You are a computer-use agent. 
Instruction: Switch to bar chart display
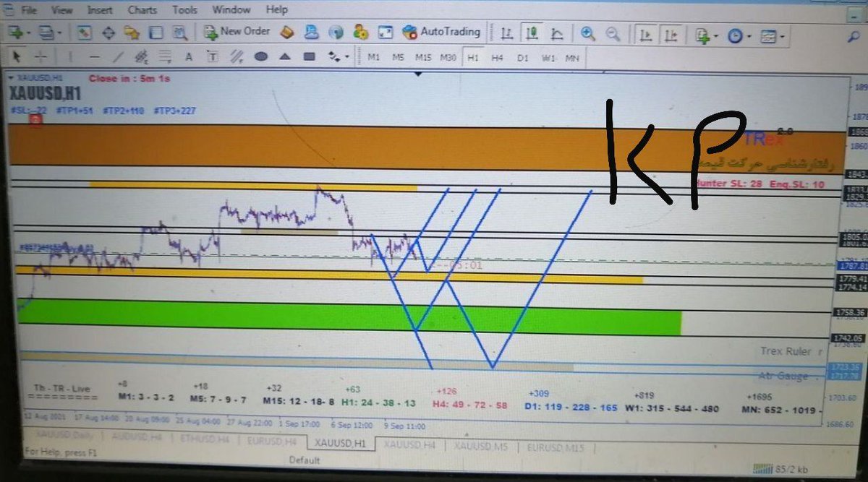pyautogui.click(x=508, y=33)
